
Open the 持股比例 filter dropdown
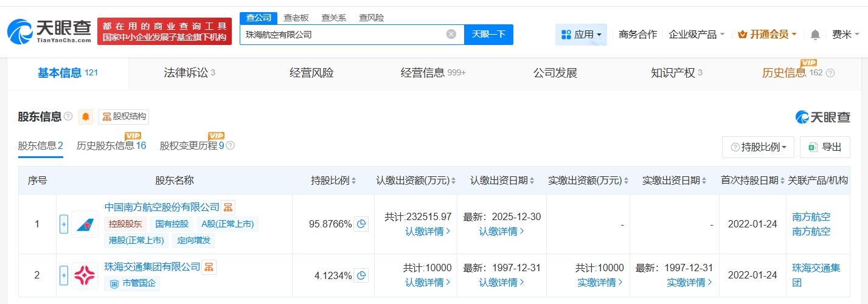pyautogui.click(x=758, y=147)
